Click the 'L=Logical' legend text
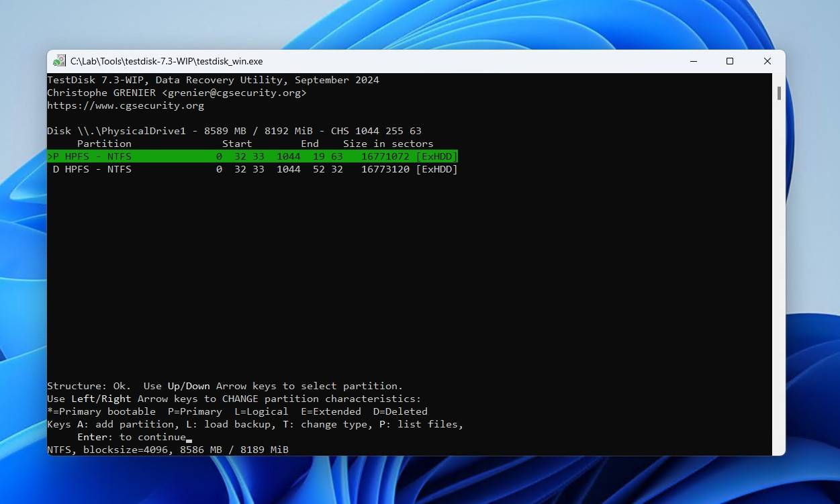This screenshot has width=840, height=504. tap(261, 411)
